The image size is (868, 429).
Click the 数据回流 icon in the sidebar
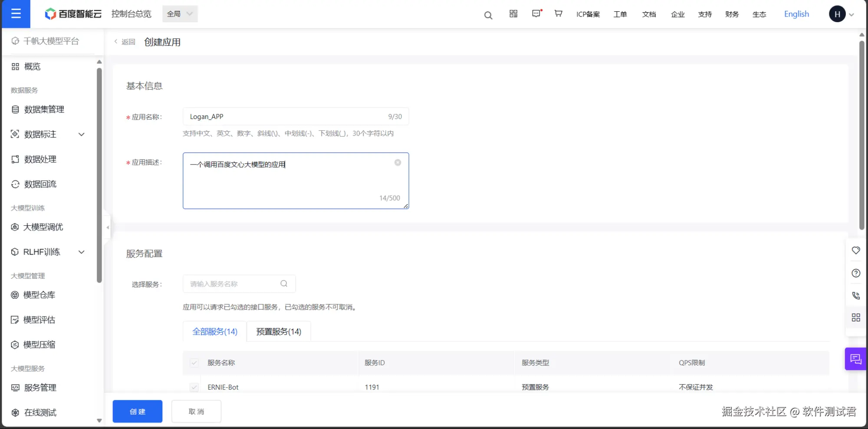pos(15,184)
